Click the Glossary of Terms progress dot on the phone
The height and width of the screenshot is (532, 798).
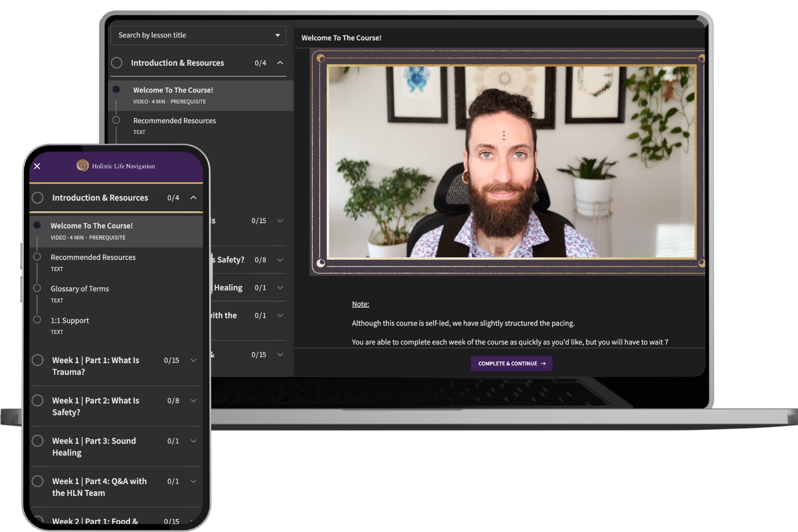pos(37,288)
